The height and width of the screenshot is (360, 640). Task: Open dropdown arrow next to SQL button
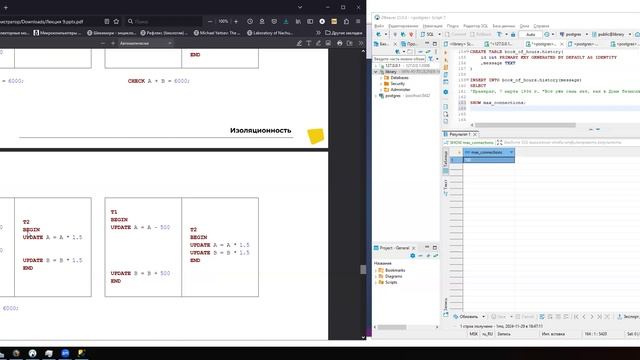click(x=439, y=34)
